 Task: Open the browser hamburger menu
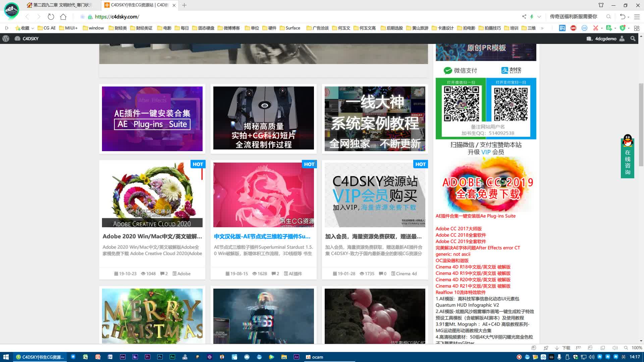(x=637, y=16)
